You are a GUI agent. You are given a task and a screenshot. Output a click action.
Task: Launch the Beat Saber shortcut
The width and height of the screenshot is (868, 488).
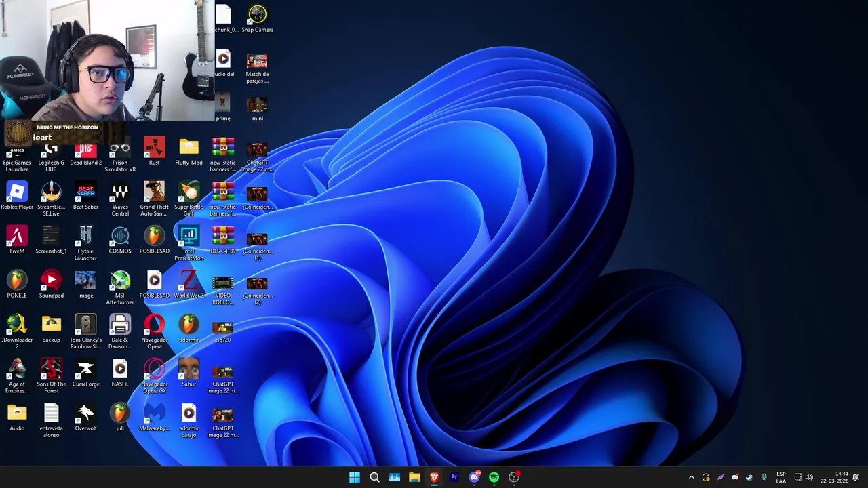[x=85, y=196]
